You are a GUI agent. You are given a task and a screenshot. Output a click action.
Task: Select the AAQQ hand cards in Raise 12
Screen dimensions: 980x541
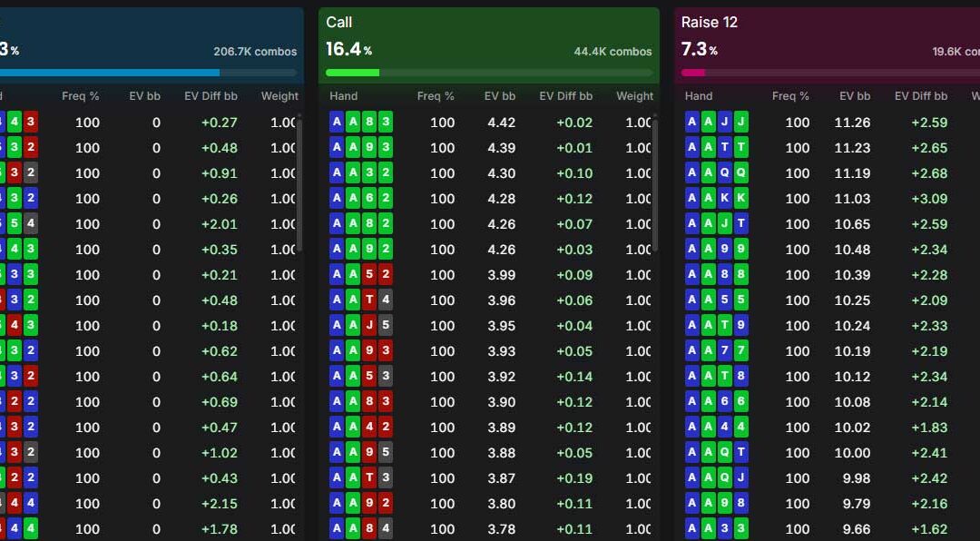pos(716,172)
